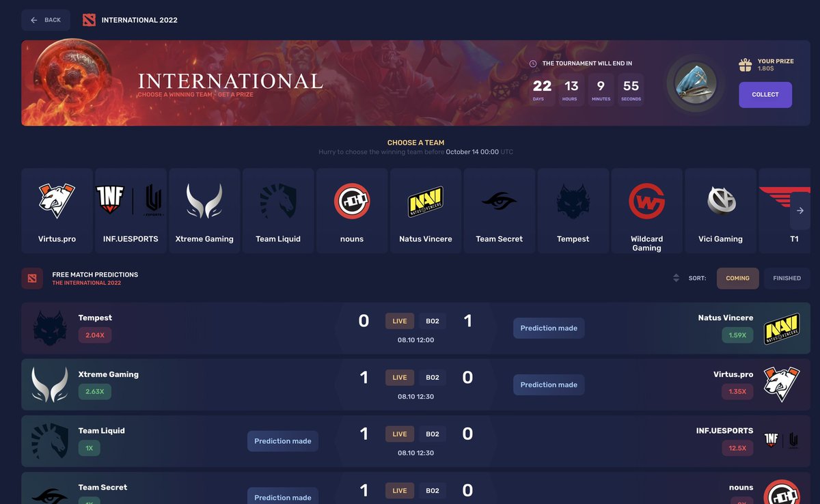Go back with the Back button

(x=46, y=20)
